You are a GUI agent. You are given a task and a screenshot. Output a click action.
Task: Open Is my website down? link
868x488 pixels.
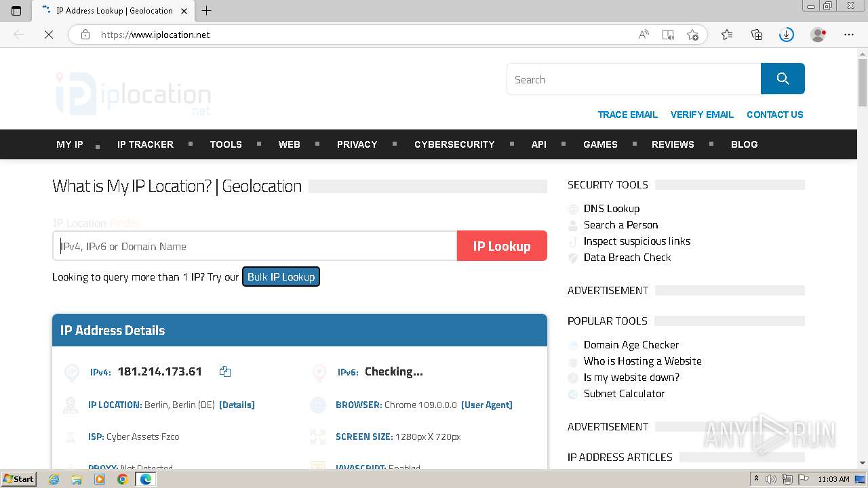point(631,378)
